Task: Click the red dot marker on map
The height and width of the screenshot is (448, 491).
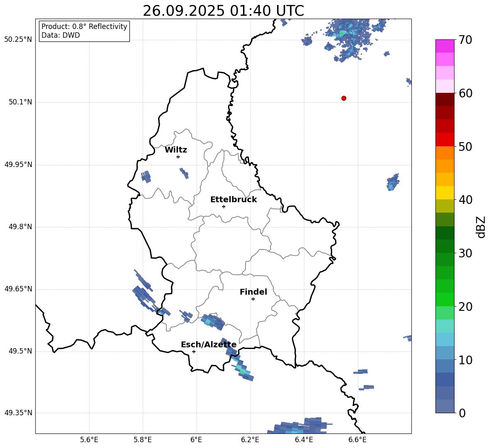Action: [343, 98]
